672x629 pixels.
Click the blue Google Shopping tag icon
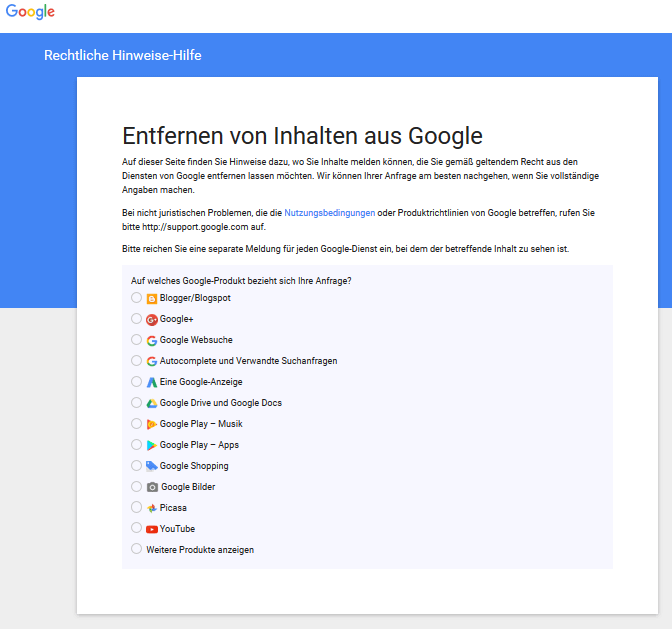click(x=152, y=466)
